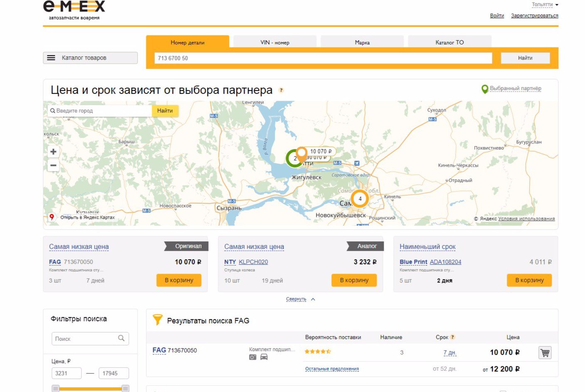585x392 pixels.
Task: Click the Yandex Maps red pin icon
Action: pos(52,217)
